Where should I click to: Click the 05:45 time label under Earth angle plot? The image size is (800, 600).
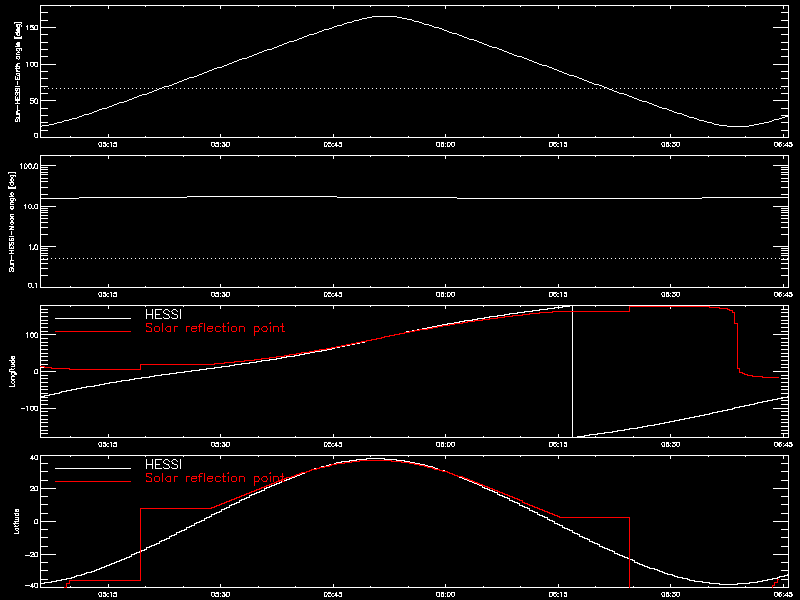click(x=333, y=145)
